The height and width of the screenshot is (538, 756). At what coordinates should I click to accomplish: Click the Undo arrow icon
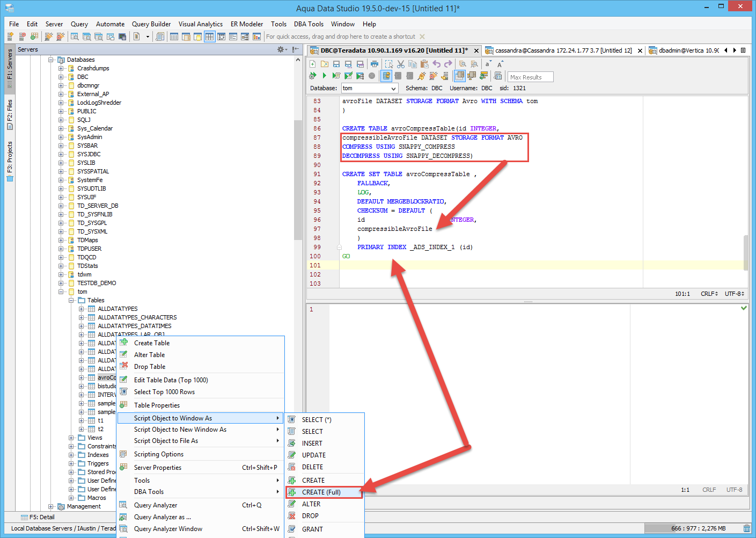[436, 64]
